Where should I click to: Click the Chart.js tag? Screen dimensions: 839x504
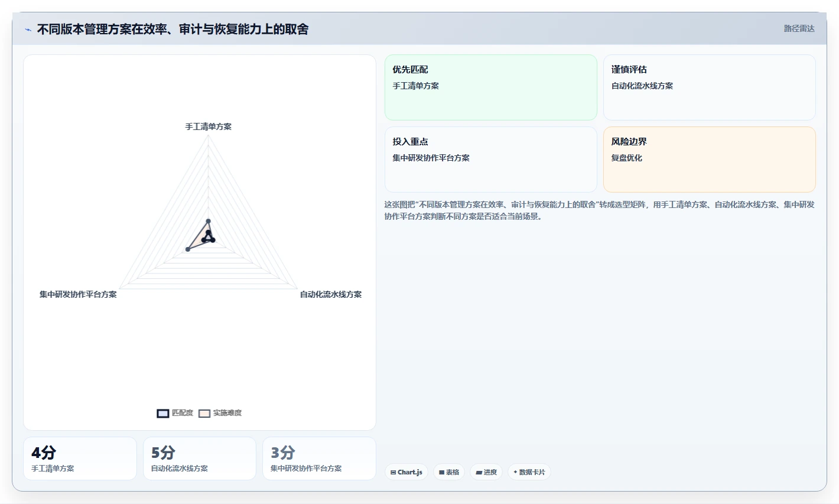point(407,472)
